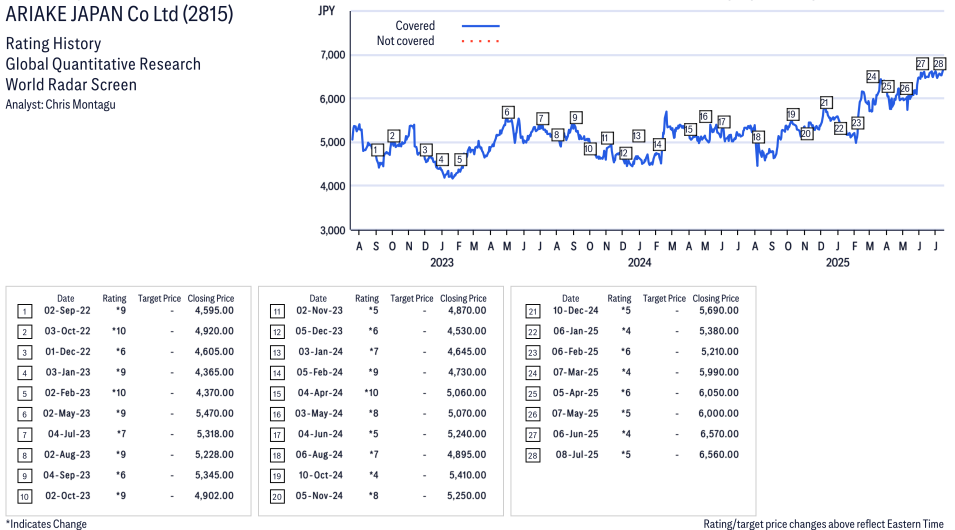This screenshot has height=530, width=955.
Task: Click the boxed number 13 in the table
Action: [277, 353]
